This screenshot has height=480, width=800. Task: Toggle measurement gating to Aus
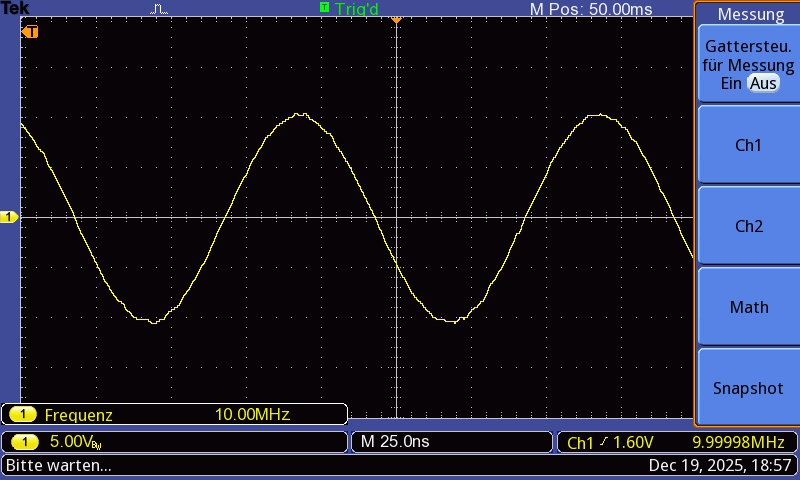click(763, 83)
